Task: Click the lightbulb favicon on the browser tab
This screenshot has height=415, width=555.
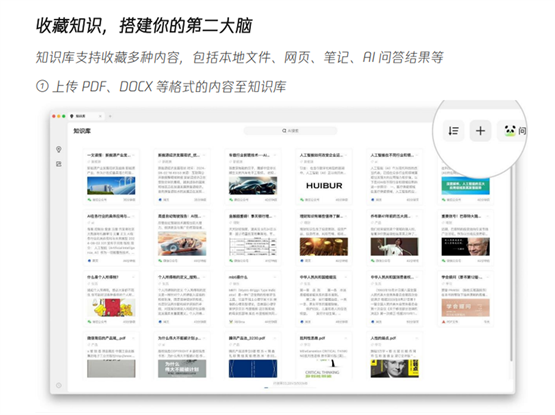Action: [x=72, y=116]
